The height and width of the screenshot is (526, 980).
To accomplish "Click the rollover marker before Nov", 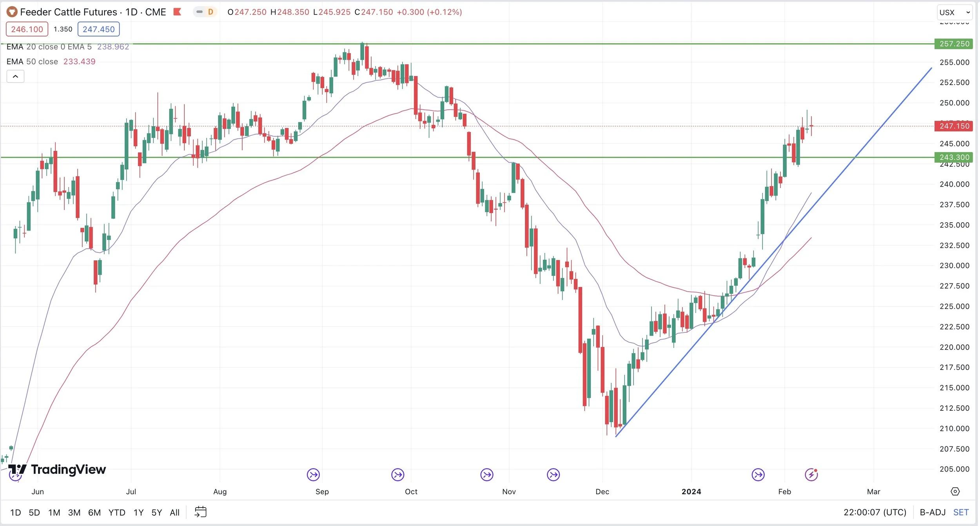I will click(x=486, y=475).
